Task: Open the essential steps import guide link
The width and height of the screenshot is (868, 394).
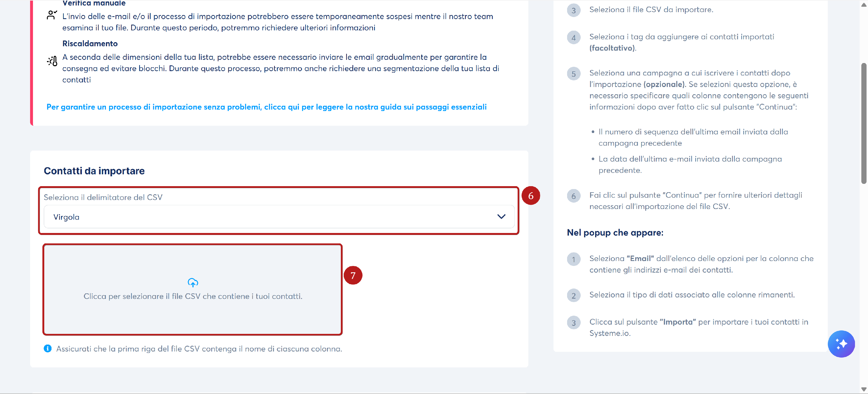Action: click(x=266, y=107)
